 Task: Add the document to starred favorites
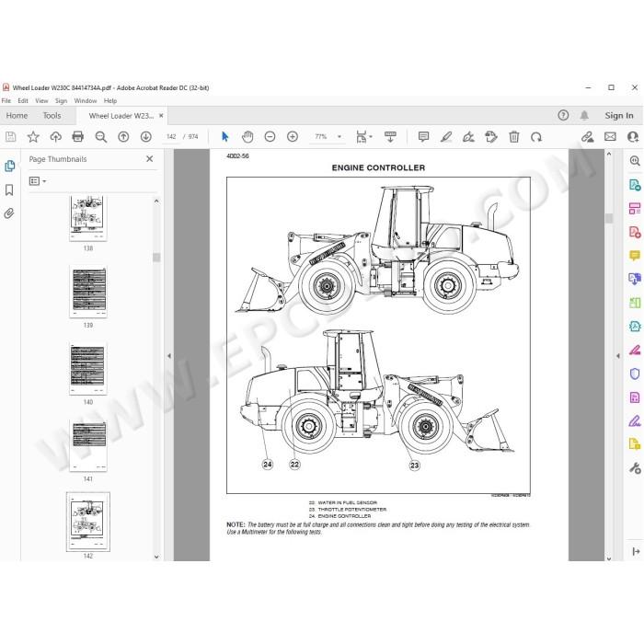(33, 137)
